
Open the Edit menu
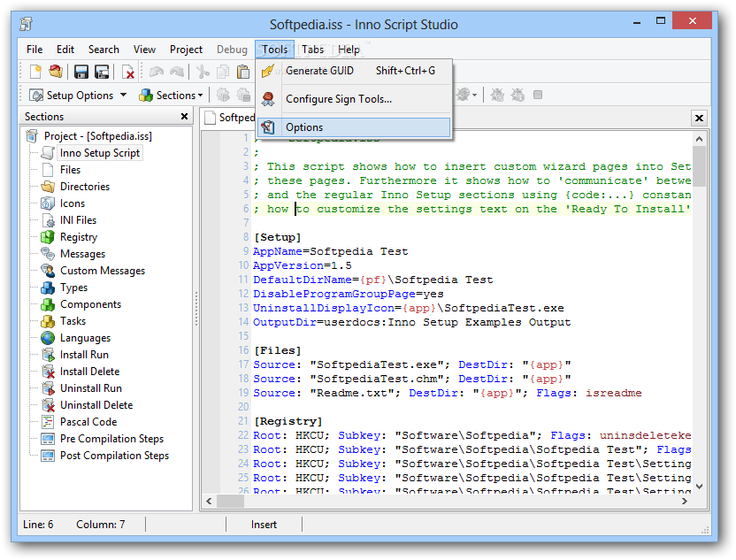(65, 50)
